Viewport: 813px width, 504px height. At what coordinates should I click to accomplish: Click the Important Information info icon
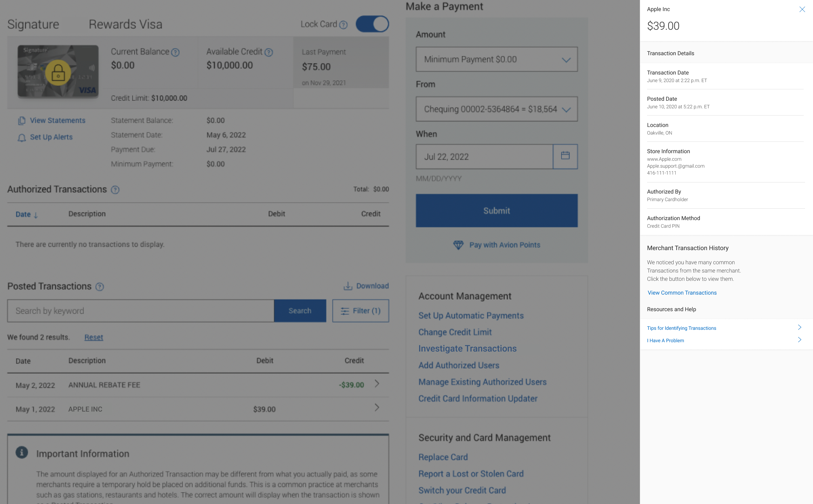22,452
